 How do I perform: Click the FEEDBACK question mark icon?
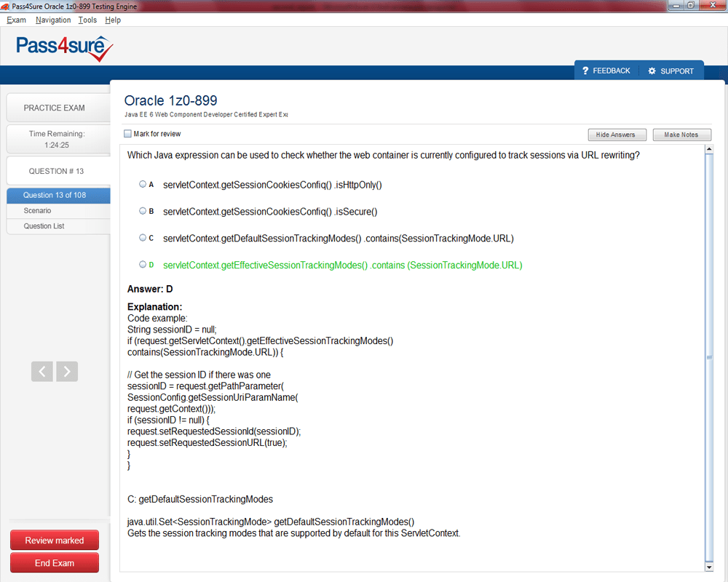[x=585, y=71]
